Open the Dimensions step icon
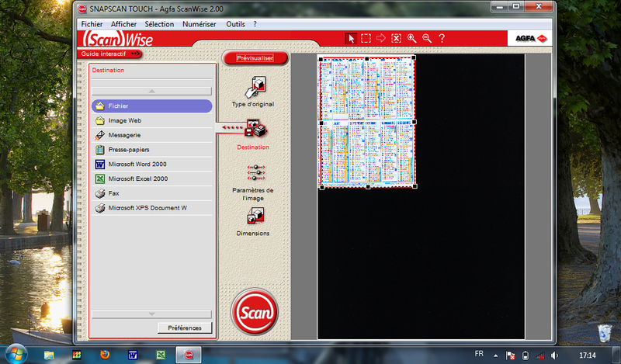 (255, 217)
